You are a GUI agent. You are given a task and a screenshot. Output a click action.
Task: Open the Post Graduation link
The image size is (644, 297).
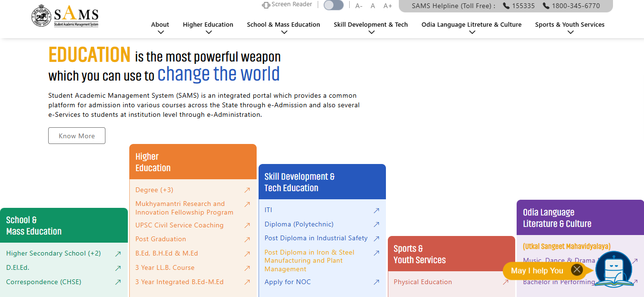(x=161, y=239)
